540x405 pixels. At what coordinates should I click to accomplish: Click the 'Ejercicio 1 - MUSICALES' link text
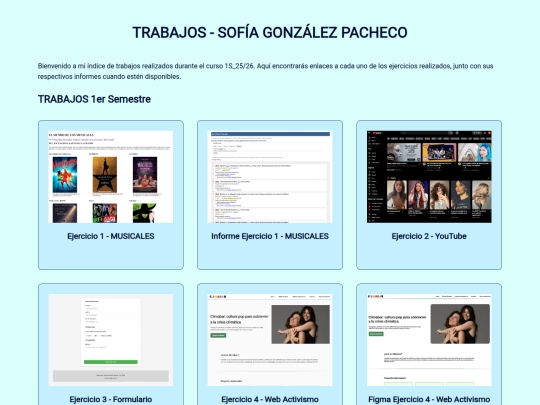(111, 236)
